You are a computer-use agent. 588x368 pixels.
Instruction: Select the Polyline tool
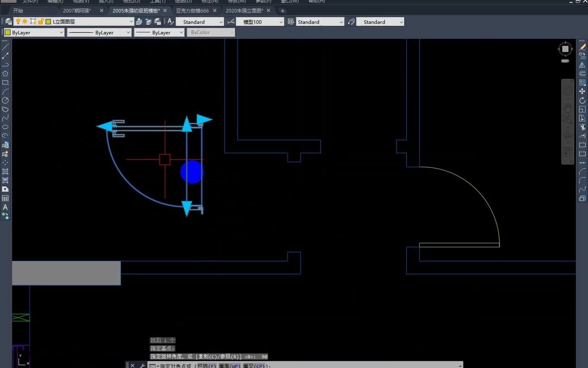click(5, 65)
